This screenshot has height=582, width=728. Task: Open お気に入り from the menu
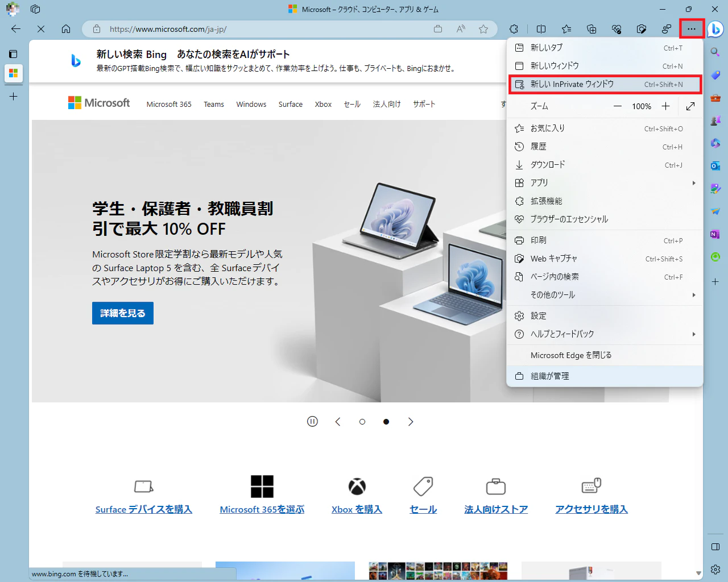(x=605, y=128)
